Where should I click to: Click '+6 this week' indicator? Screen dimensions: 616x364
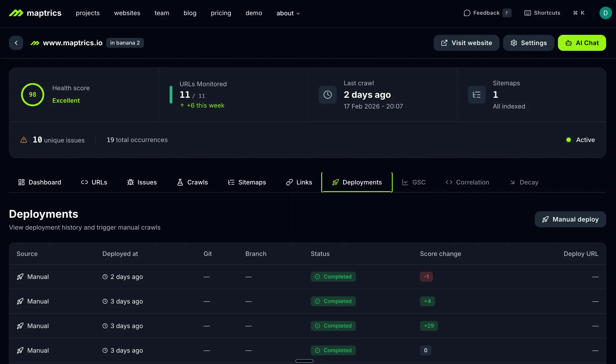point(202,106)
